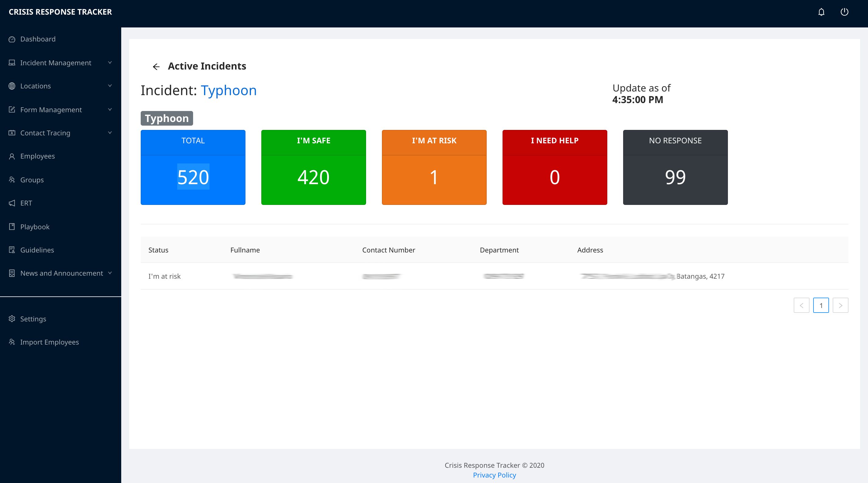Click the Employees person icon
The height and width of the screenshot is (483, 868).
12,156
